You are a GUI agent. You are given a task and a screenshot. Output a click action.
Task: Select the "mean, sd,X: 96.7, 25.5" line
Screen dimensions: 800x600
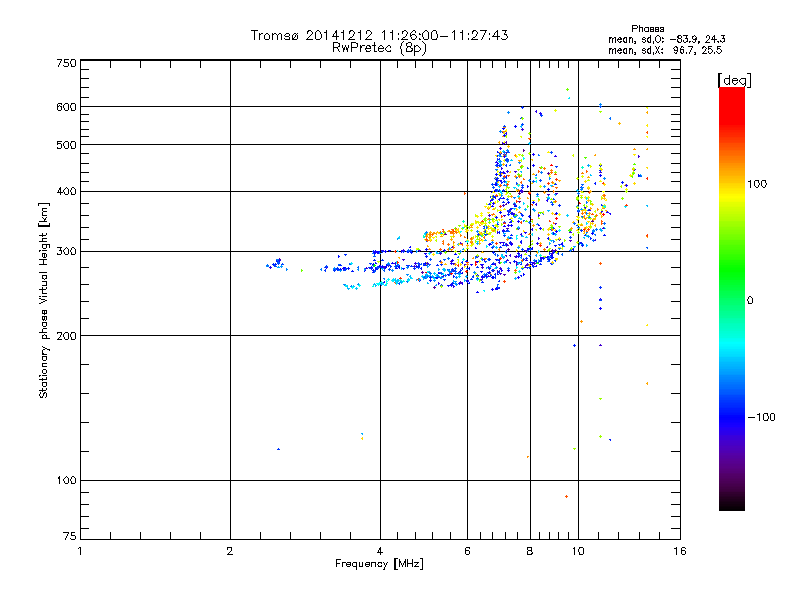click(665, 51)
